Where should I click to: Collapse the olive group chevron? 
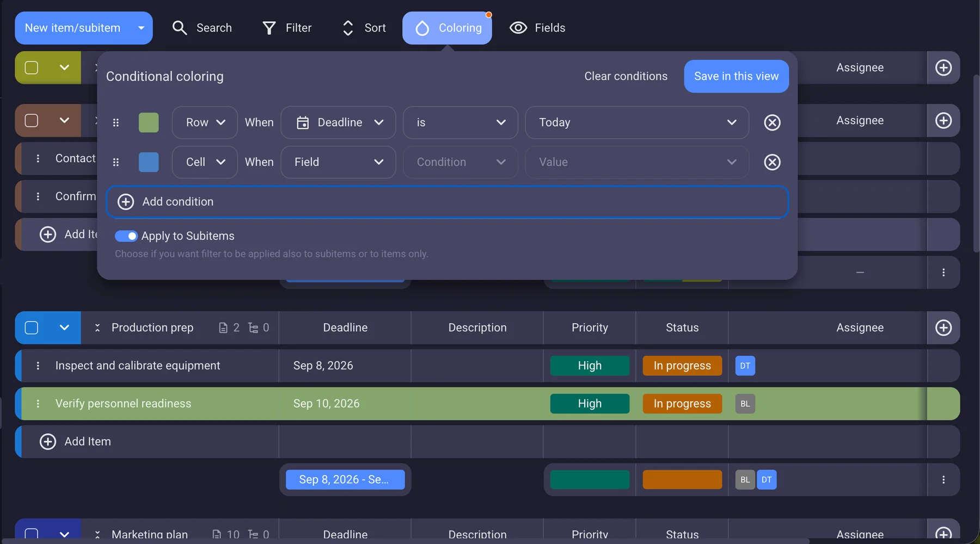64,67
